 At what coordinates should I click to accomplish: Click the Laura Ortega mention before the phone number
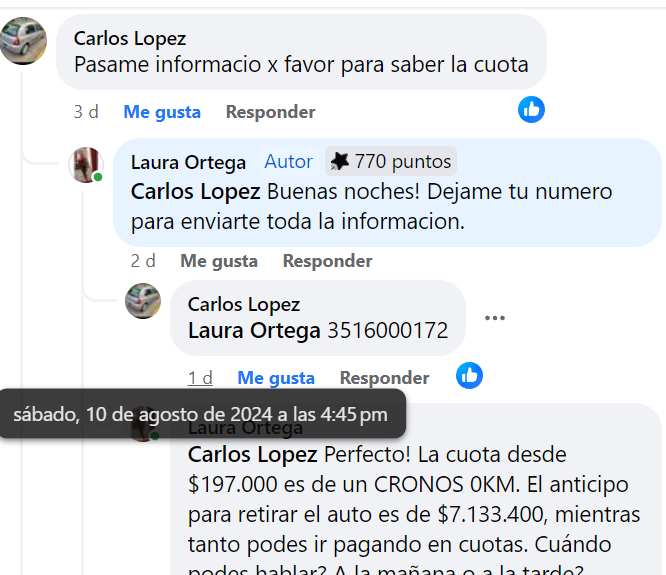click(x=254, y=330)
